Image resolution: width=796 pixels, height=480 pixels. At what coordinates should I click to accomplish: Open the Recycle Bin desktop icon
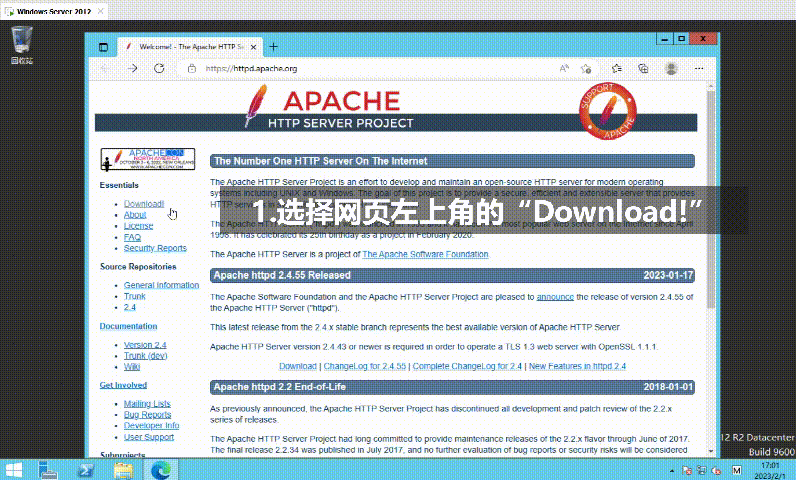pos(22,45)
